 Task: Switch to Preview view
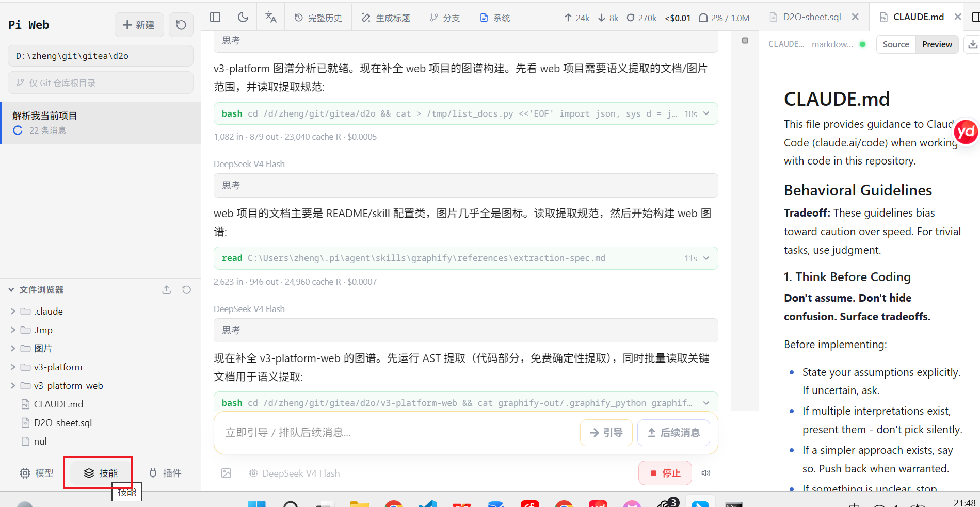pos(937,44)
